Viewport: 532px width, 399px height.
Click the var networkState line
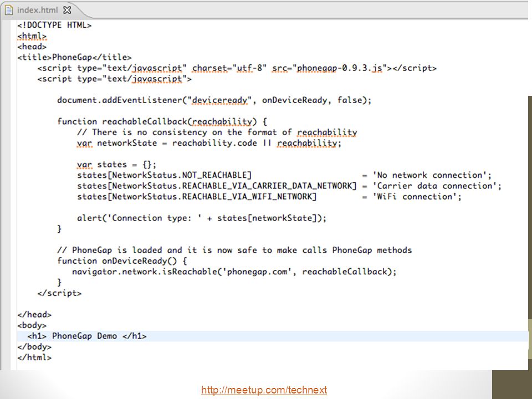pos(209,143)
